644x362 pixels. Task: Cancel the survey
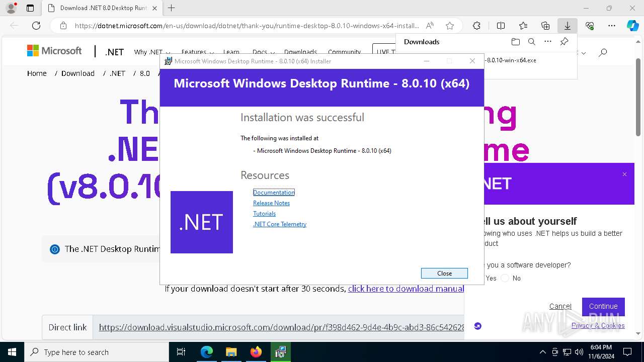[x=560, y=306]
